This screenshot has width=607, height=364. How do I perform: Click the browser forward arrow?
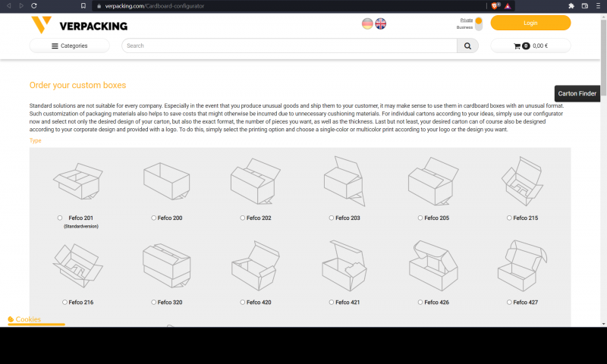pyautogui.click(x=21, y=6)
